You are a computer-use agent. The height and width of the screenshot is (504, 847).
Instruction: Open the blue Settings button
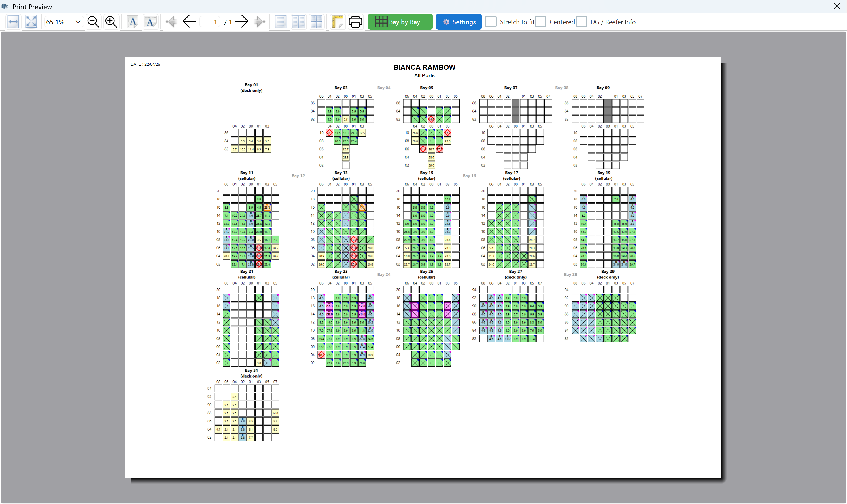[459, 22]
